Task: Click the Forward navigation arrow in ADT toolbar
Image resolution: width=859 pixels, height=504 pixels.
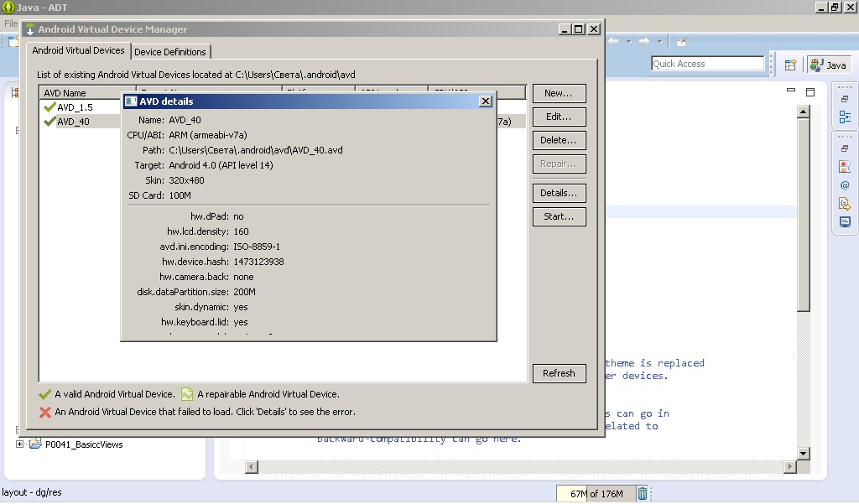Action: [x=644, y=41]
